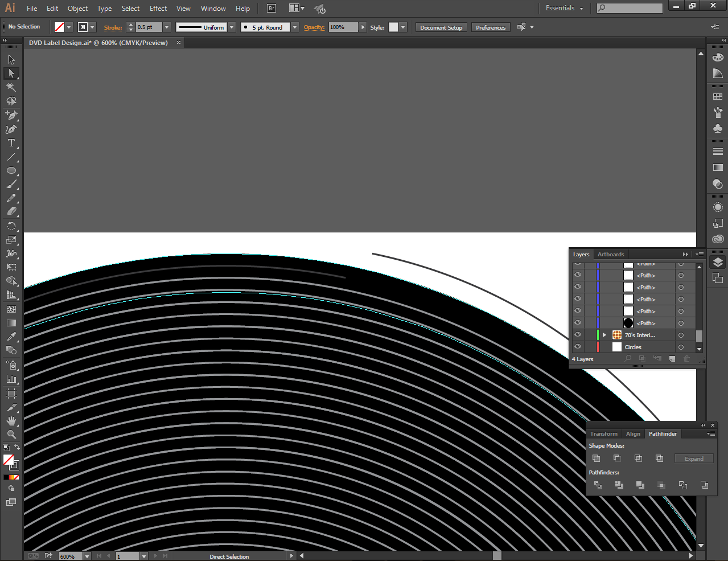Screen dimensions: 728x561
Task: Create new layer in Layers panel
Action: (672, 359)
